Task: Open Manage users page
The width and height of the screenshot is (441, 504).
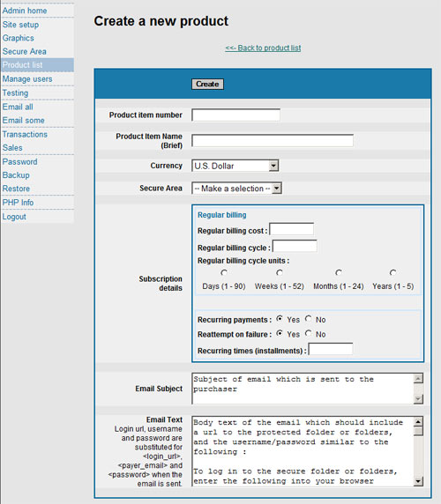Action: pyautogui.click(x=27, y=78)
